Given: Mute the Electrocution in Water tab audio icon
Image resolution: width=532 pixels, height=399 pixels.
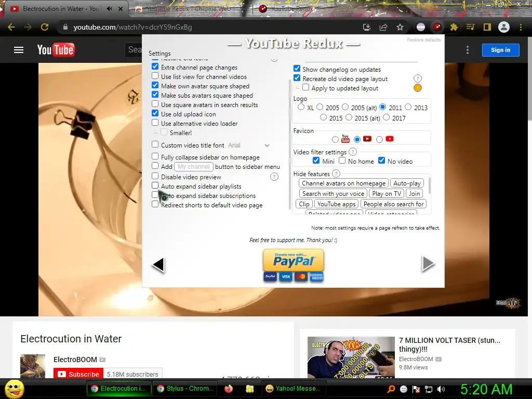Looking at the screenshot, I should pos(109,9).
